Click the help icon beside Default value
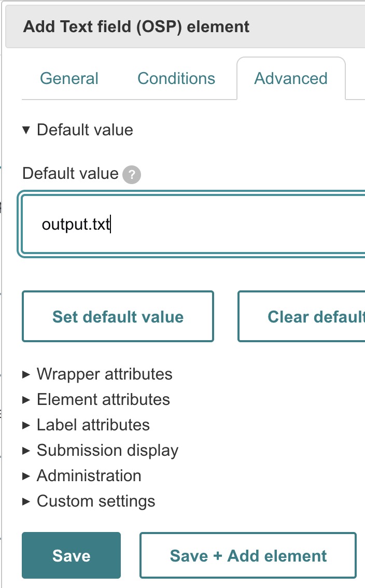Screen dimensions: 365x588 click(132, 174)
